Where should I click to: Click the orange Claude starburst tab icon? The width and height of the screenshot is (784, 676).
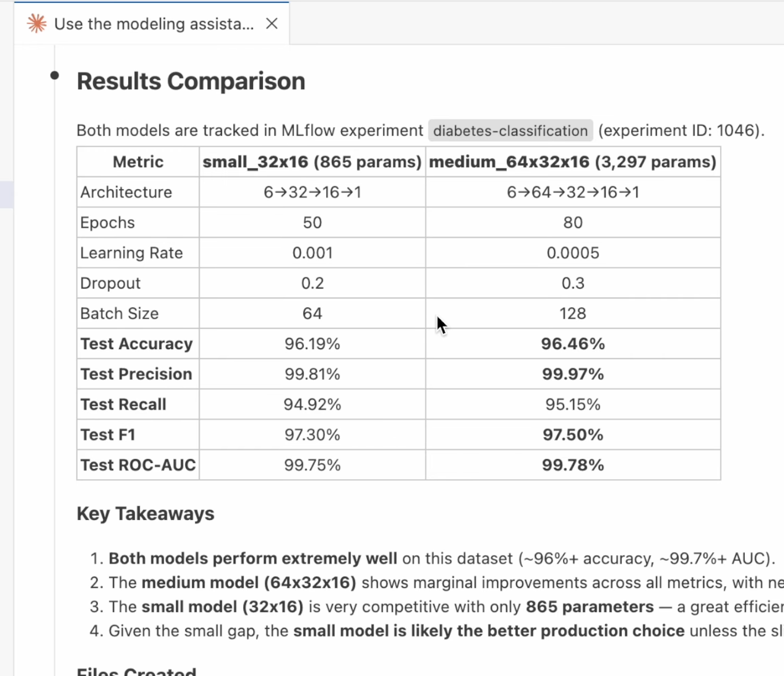click(37, 24)
